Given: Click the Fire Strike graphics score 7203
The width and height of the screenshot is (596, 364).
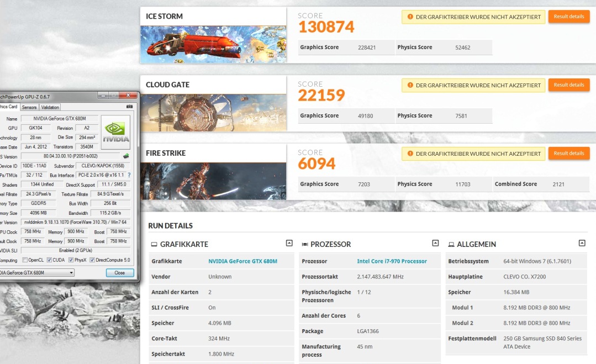Looking at the screenshot, I should (364, 184).
